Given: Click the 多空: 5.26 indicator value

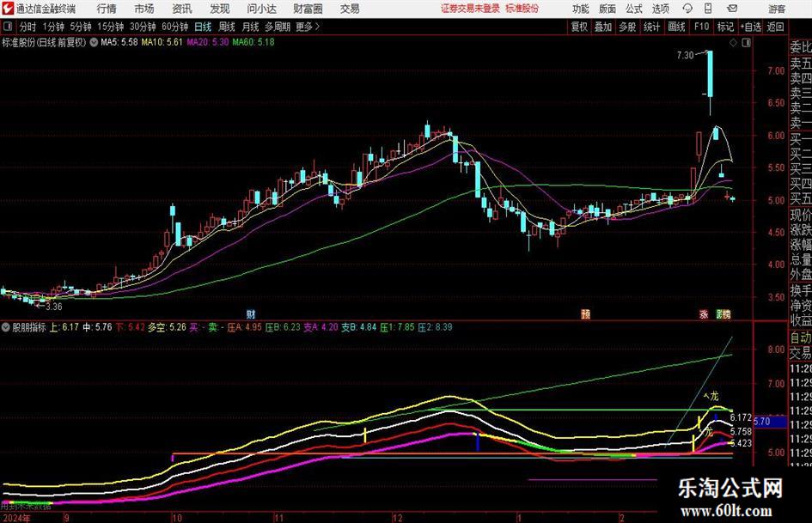Looking at the screenshot, I should [x=168, y=327].
